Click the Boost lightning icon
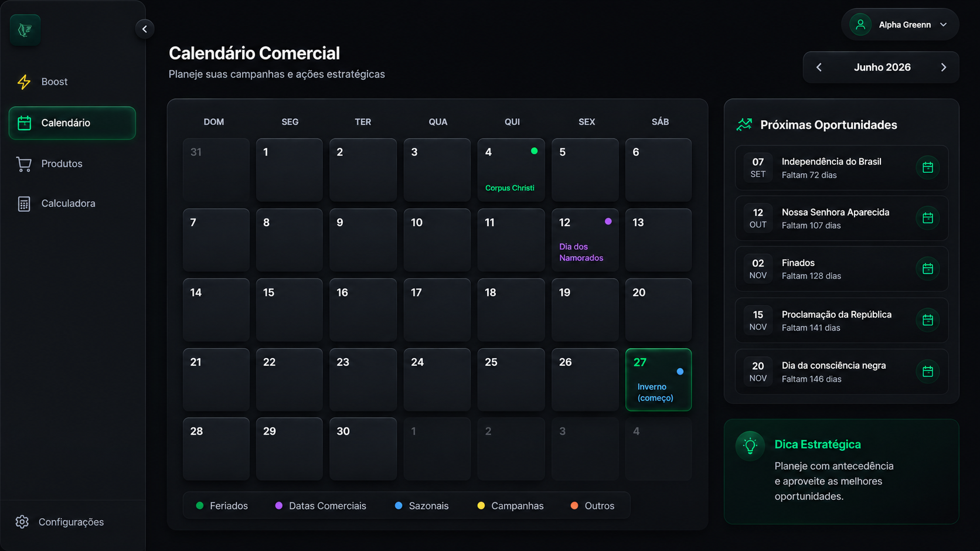This screenshot has width=980, height=551. 24,82
